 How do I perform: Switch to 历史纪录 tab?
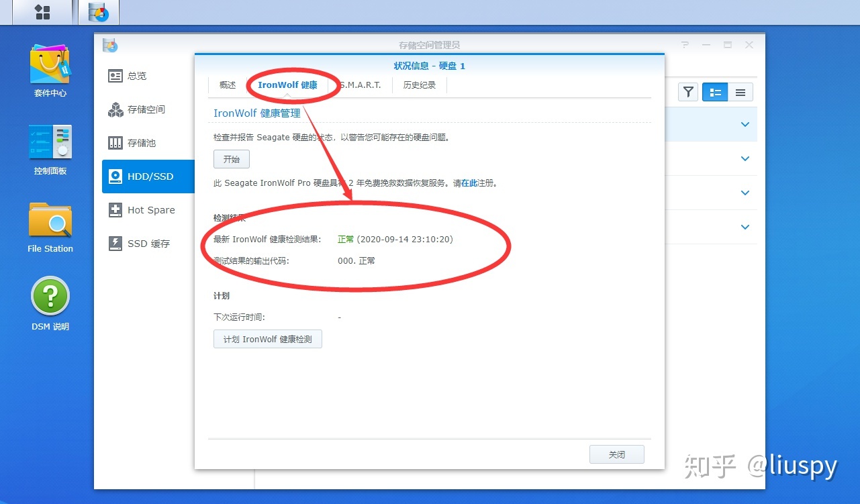(420, 85)
